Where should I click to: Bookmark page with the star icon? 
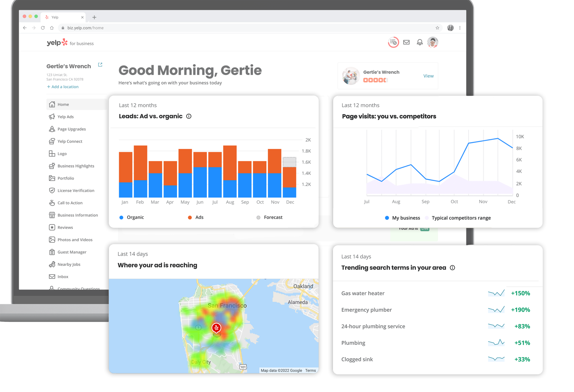click(x=437, y=28)
